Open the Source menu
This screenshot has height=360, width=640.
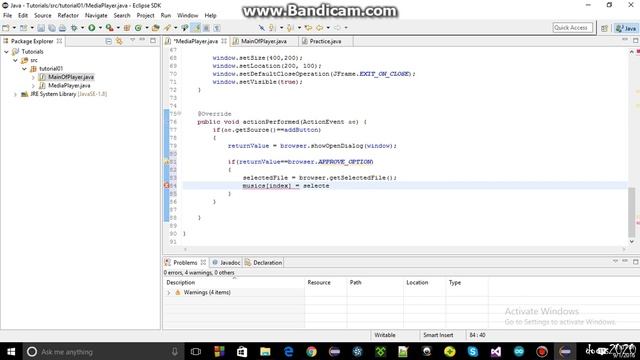tap(42, 16)
